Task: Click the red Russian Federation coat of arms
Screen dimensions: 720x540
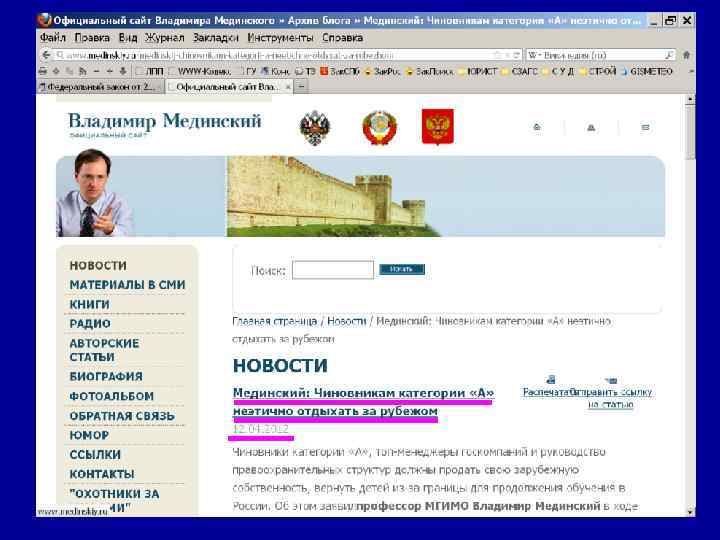Action: point(438,126)
